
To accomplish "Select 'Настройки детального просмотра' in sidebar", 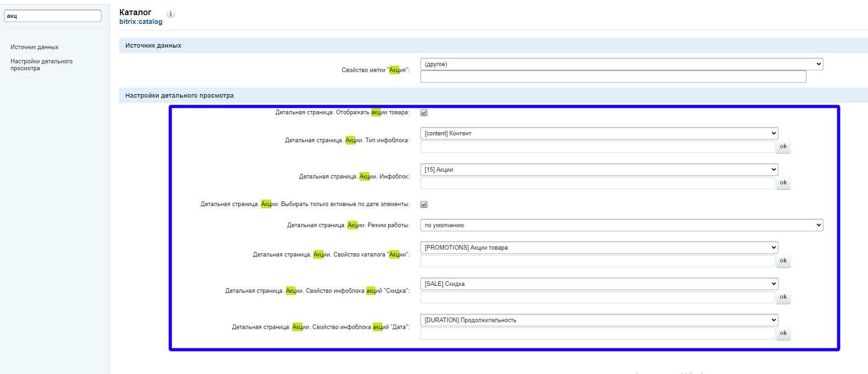I will (x=41, y=65).
